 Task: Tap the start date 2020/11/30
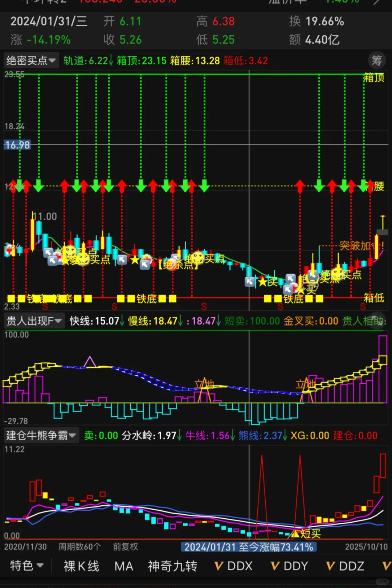point(25,547)
